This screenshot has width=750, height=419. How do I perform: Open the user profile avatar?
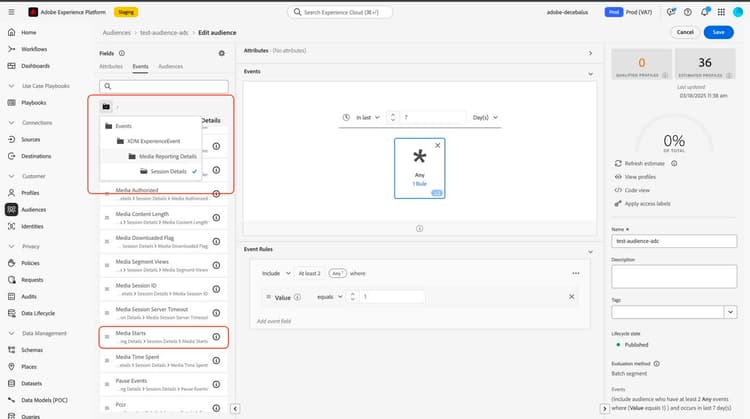pos(738,12)
